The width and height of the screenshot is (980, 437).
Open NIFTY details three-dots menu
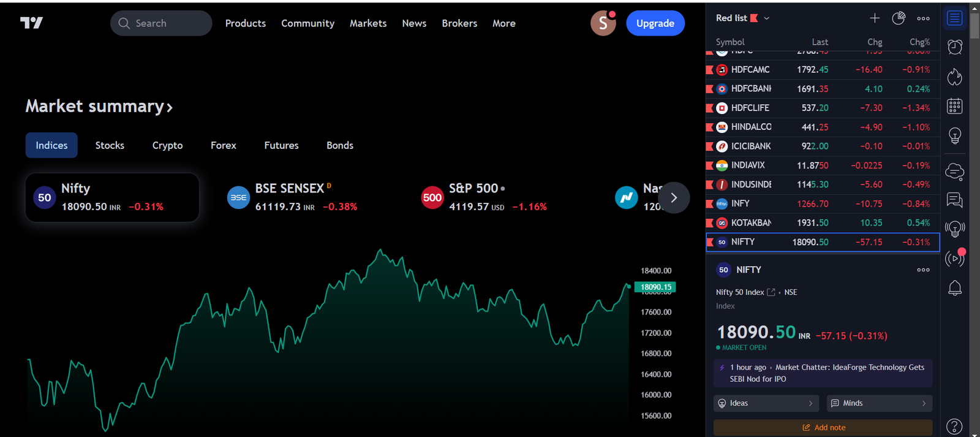(x=923, y=270)
